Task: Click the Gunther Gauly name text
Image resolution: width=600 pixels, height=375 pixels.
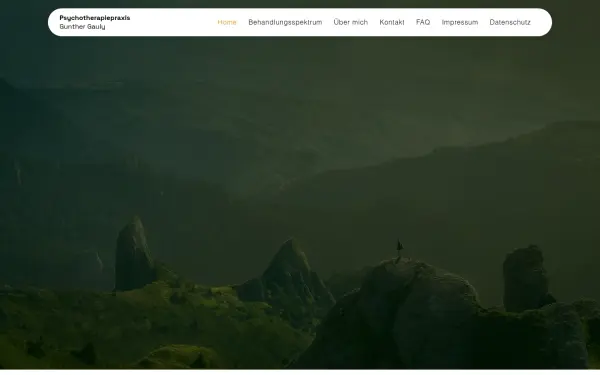Action: coord(82,27)
